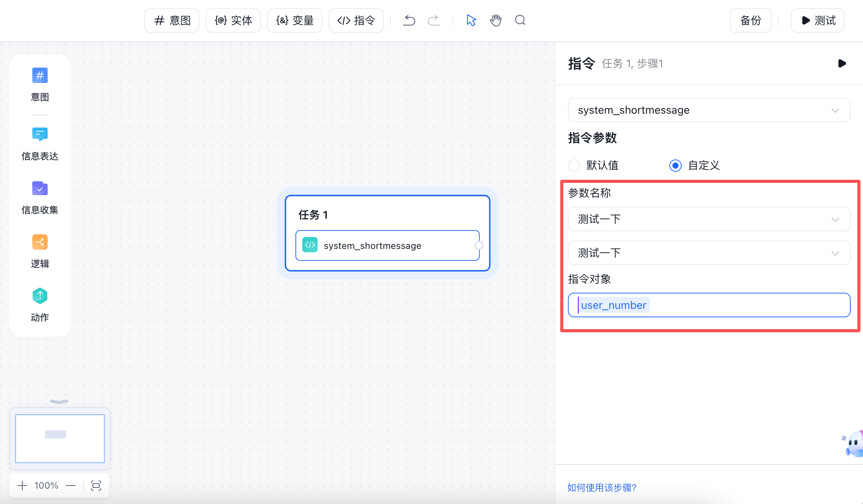
Task: Click the 备份 button
Action: click(750, 20)
